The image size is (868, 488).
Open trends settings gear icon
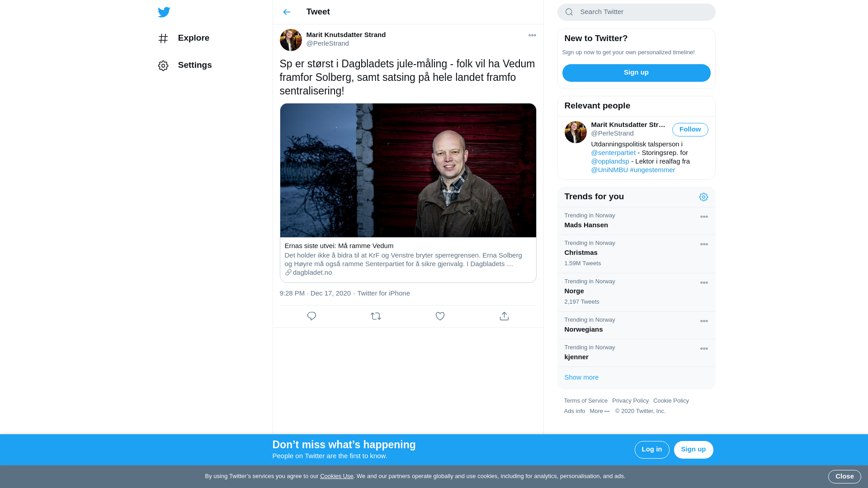click(x=703, y=197)
